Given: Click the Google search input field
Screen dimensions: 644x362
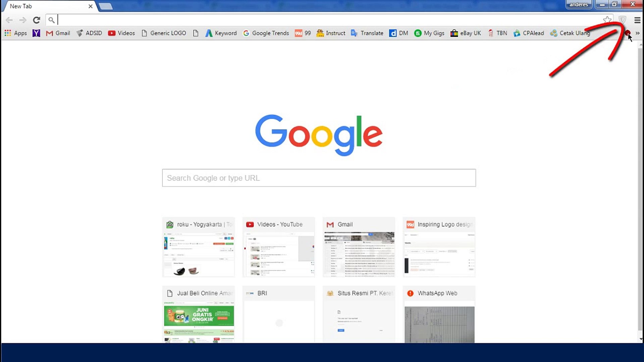Looking at the screenshot, I should tap(318, 178).
